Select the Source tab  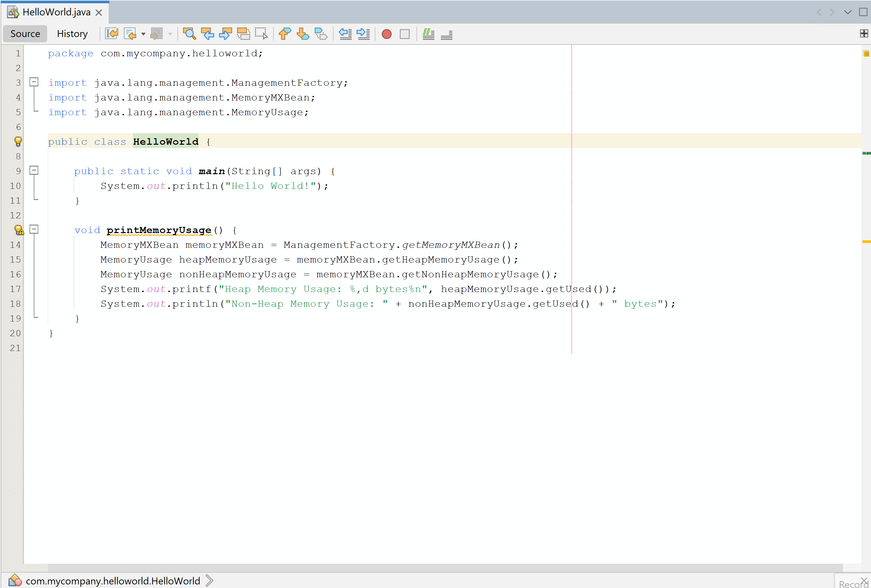(x=26, y=33)
